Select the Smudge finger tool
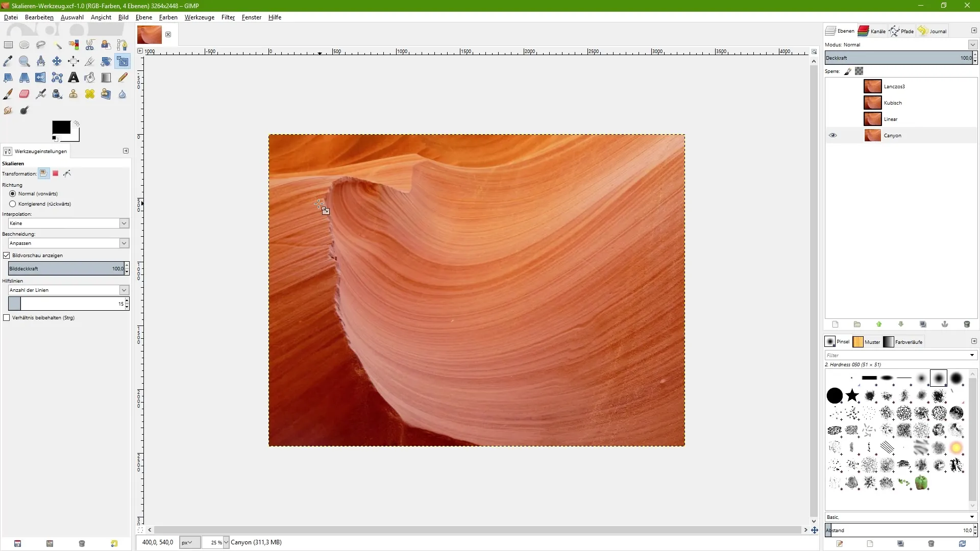The height and width of the screenshot is (551, 980). 8,110
